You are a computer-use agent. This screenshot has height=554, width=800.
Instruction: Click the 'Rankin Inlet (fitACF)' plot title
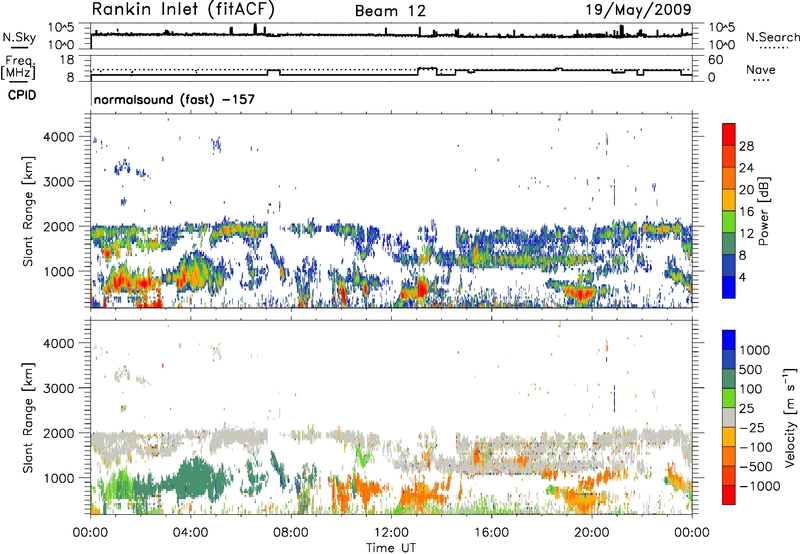click(183, 10)
